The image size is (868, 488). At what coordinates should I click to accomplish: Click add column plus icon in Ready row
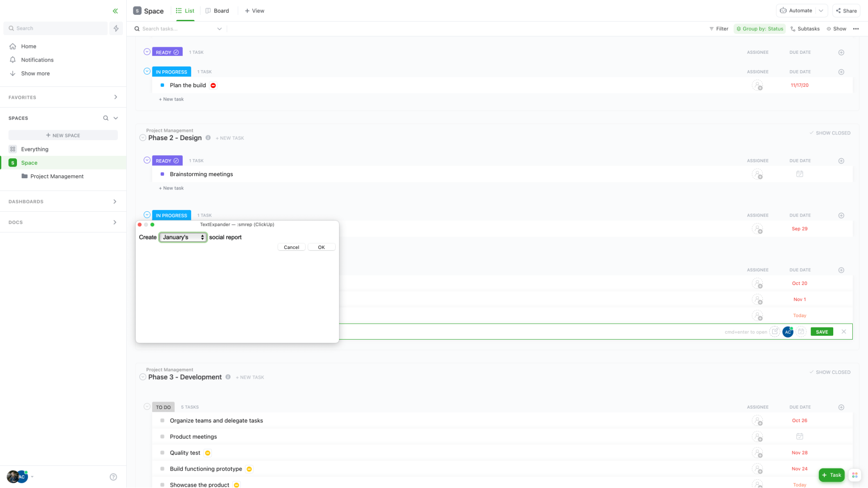coord(841,52)
